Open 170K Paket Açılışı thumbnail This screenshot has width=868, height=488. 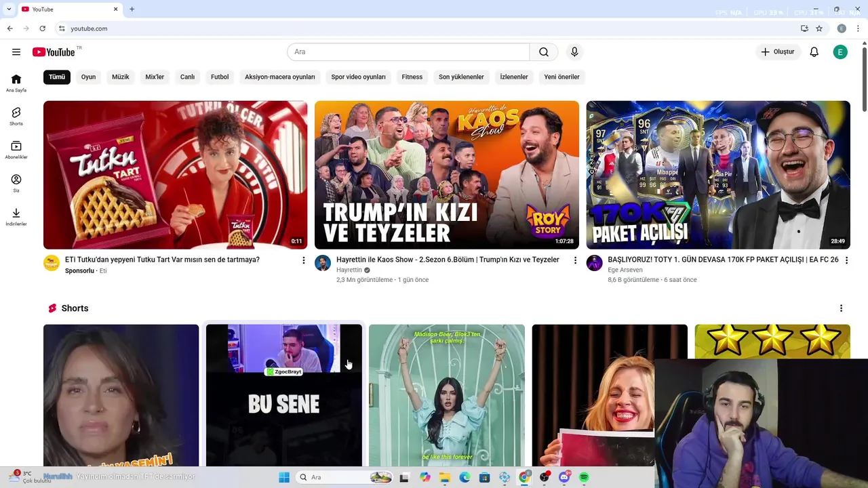pos(718,175)
